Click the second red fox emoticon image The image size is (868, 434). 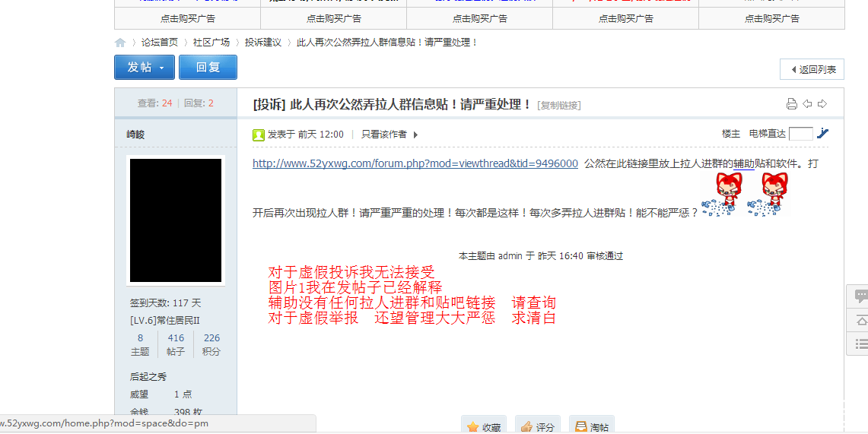coord(768,194)
